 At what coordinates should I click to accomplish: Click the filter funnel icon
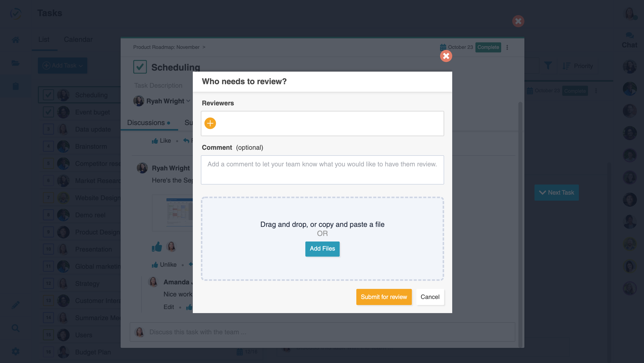(x=548, y=66)
